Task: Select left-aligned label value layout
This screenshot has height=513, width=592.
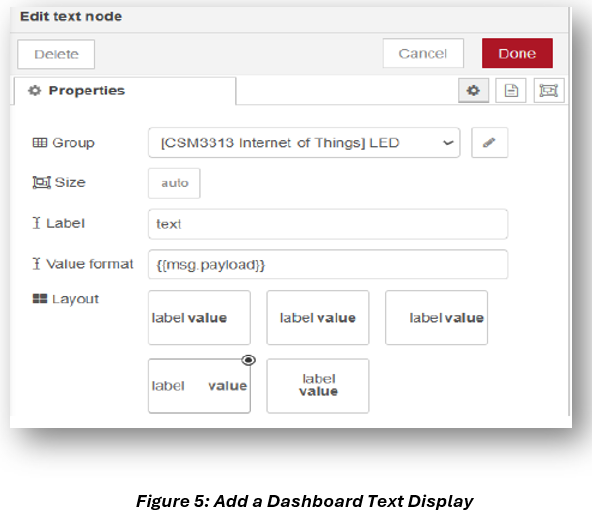Action: tap(199, 317)
